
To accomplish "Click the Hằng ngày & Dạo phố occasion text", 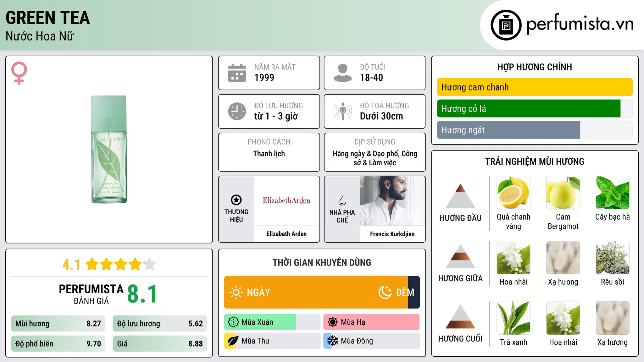I will coord(375,158).
